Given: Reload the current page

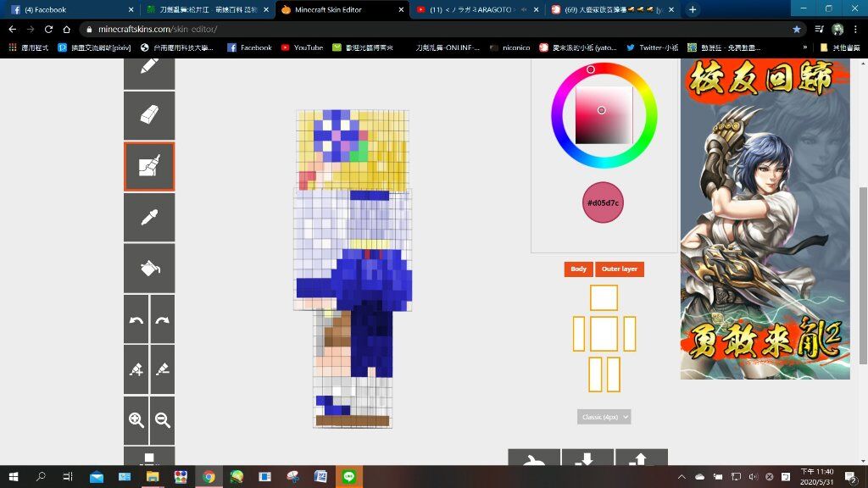Looking at the screenshot, I should point(48,30).
